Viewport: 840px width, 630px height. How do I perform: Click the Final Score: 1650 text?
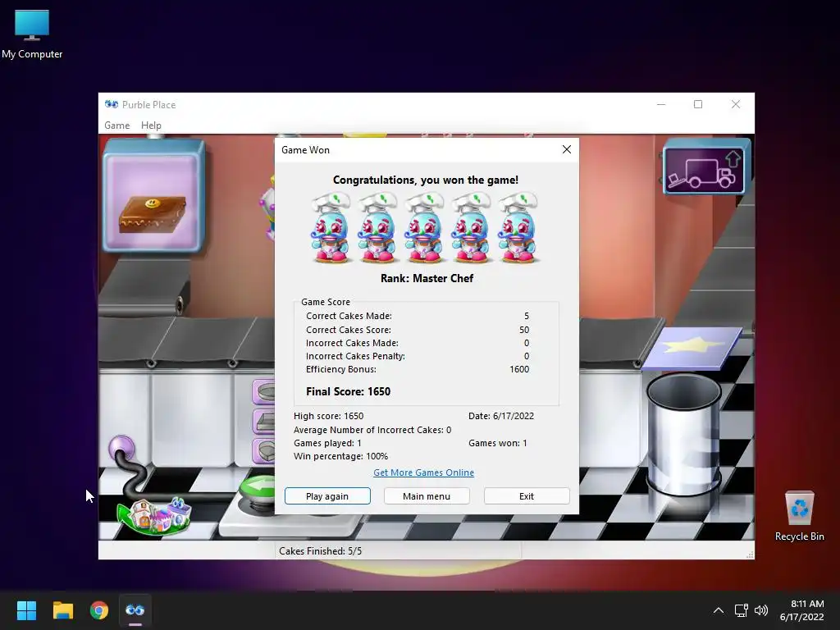click(348, 391)
